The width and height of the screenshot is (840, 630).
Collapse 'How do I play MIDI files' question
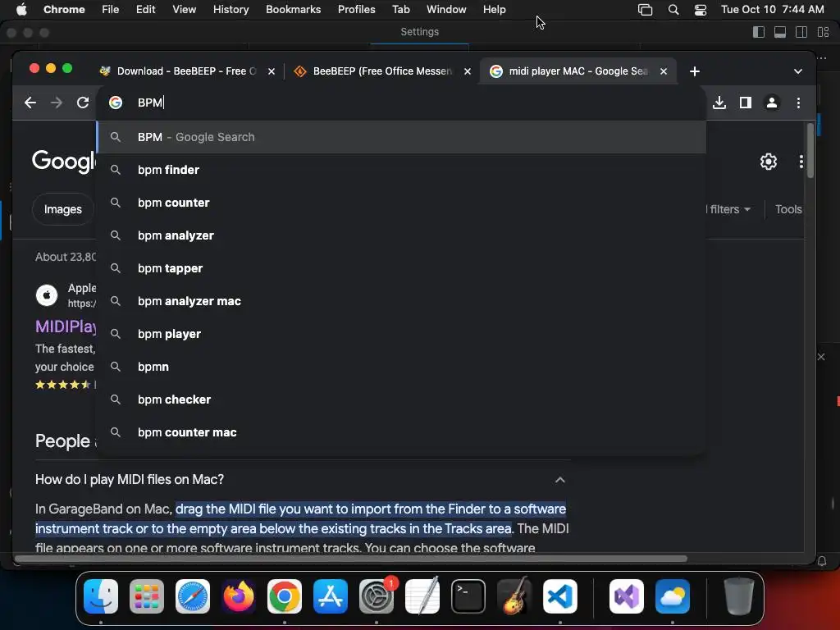(559, 479)
